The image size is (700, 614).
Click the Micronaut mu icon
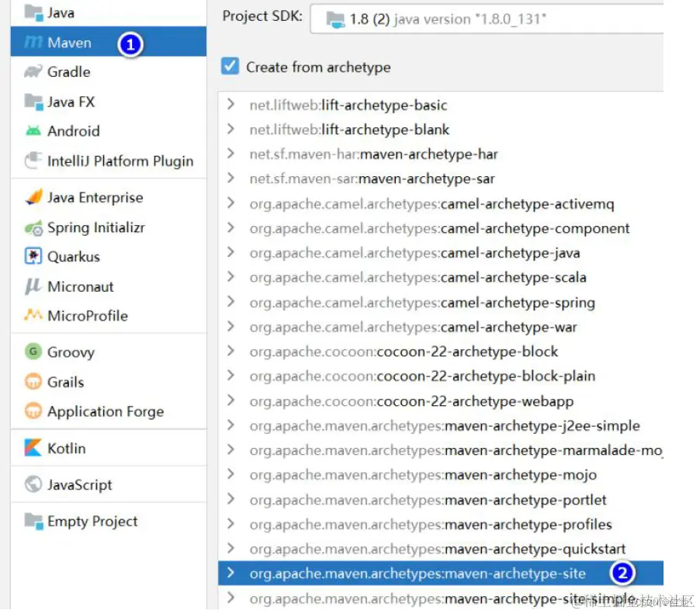click(x=33, y=286)
